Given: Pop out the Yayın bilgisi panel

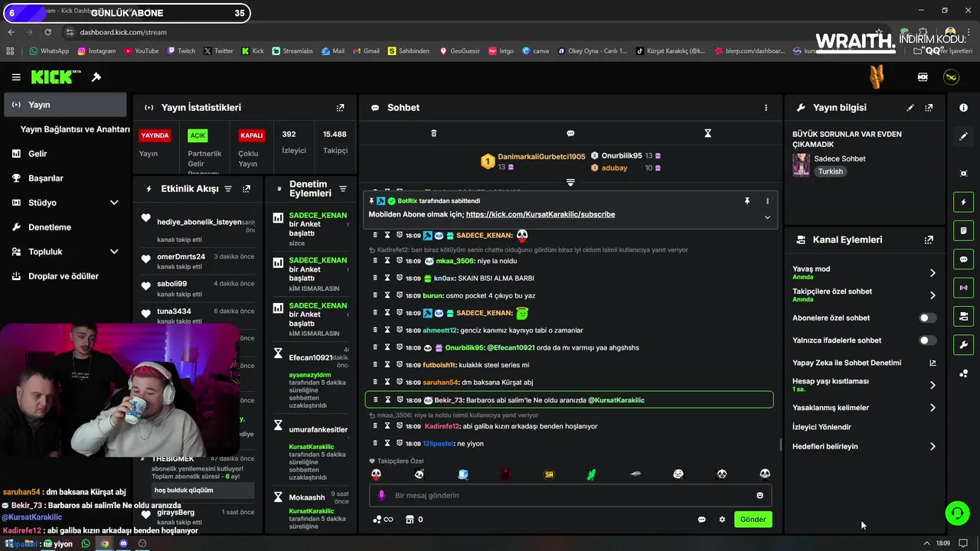Looking at the screenshot, I should tap(929, 108).
